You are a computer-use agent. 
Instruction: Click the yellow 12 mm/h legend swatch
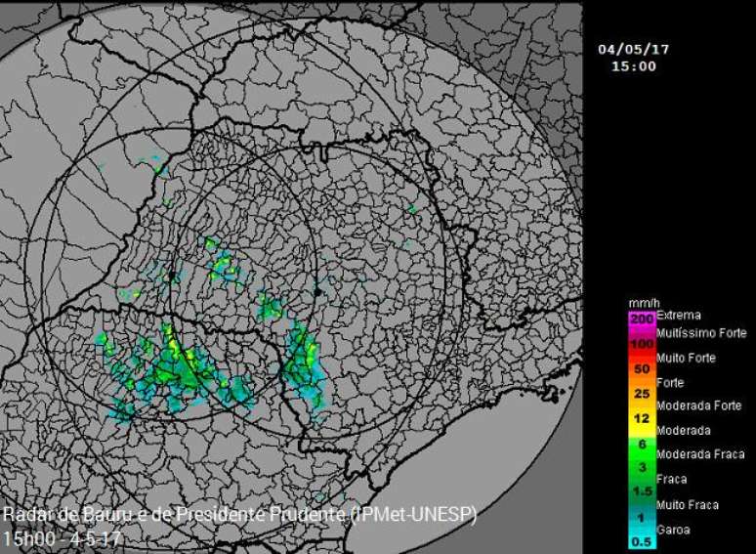click(x=641, y=417)
